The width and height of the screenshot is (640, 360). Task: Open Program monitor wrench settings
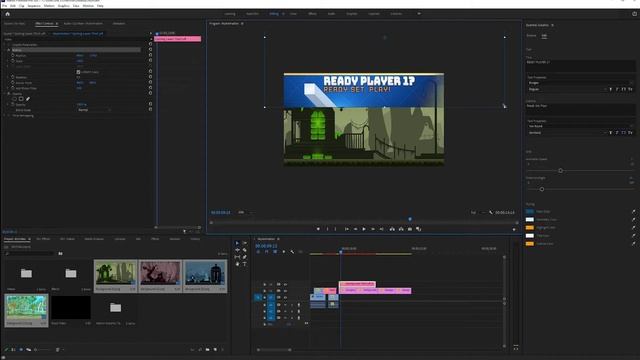click(491, 212)
